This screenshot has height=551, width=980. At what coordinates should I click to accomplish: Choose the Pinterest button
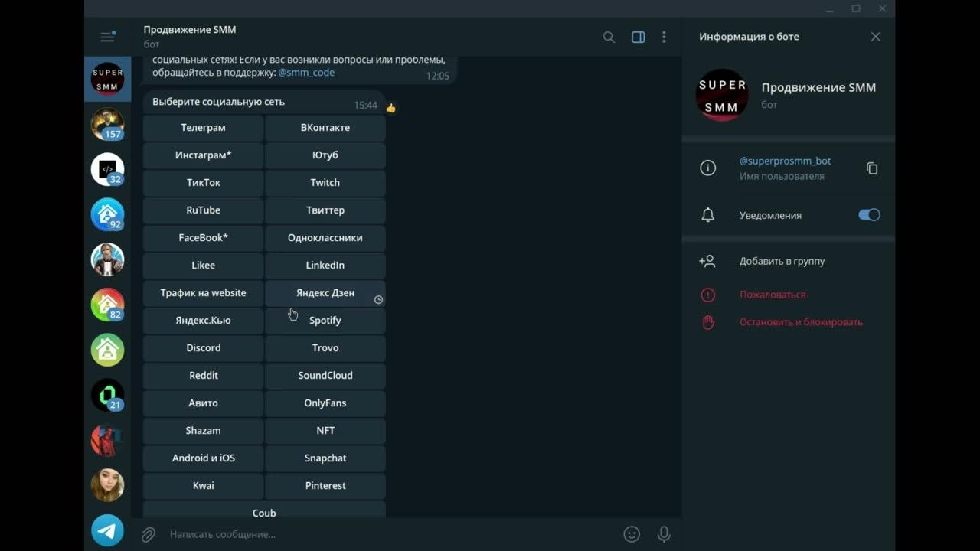tap(325, 486)
